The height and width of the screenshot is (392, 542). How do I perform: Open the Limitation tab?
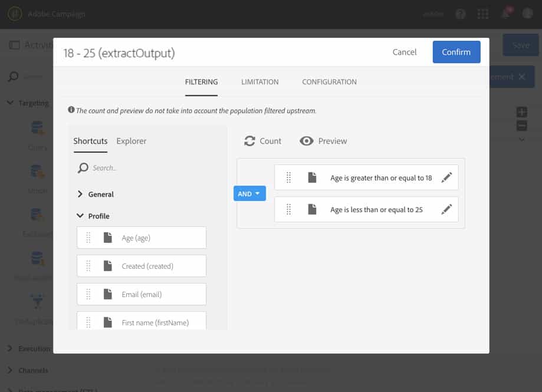(x=259, y=82)
